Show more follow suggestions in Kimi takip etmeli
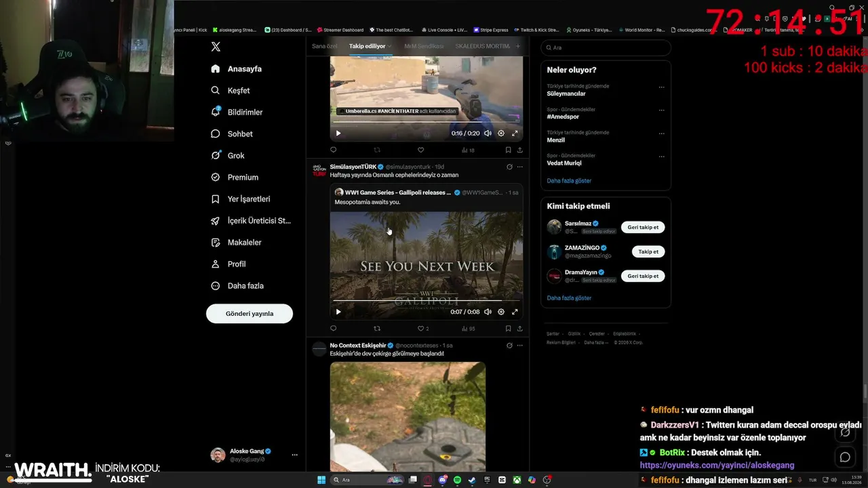 (569, 298)
